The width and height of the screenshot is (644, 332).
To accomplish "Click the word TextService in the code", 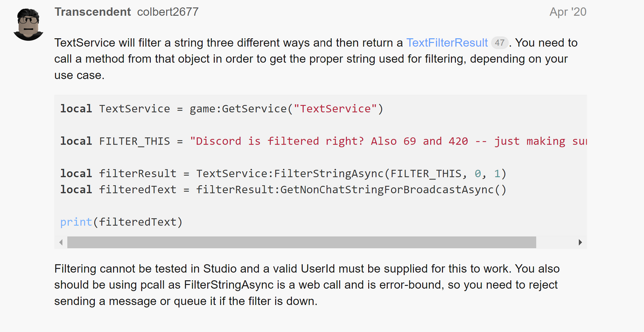I will (x=134, y=108).
